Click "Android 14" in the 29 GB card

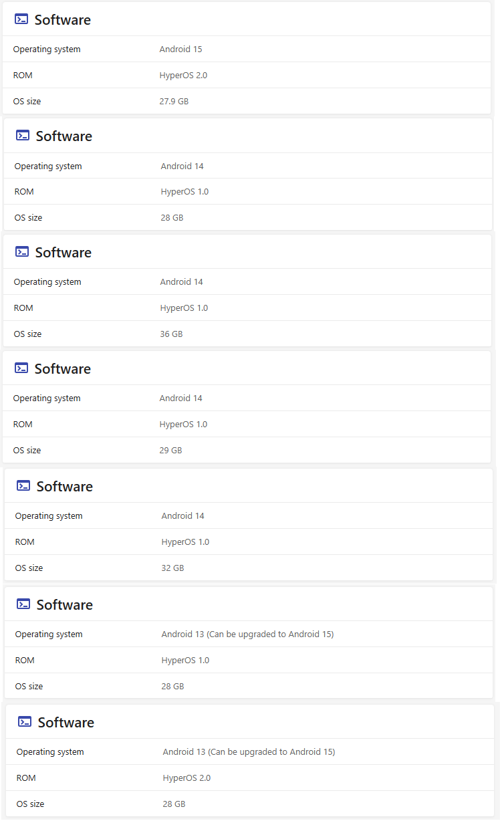180,398
